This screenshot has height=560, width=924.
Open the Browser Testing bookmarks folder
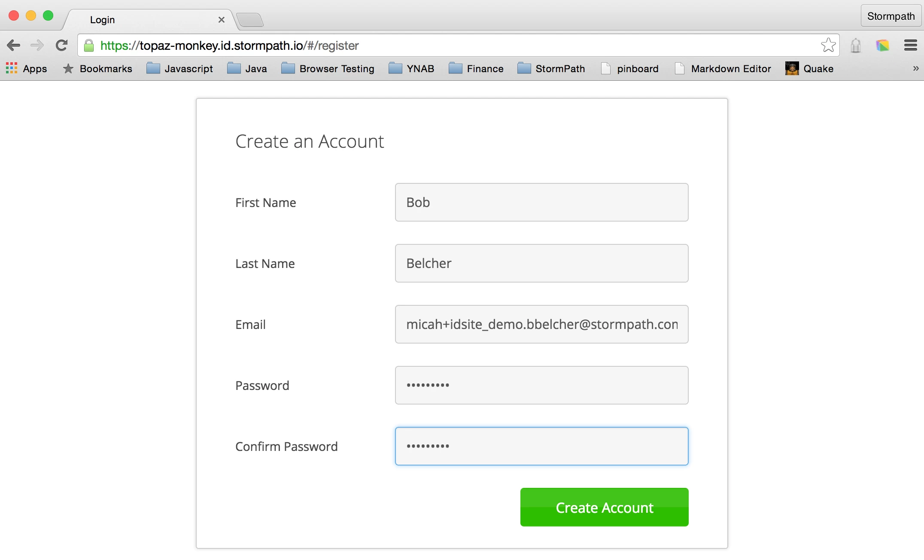click(328, 69)
